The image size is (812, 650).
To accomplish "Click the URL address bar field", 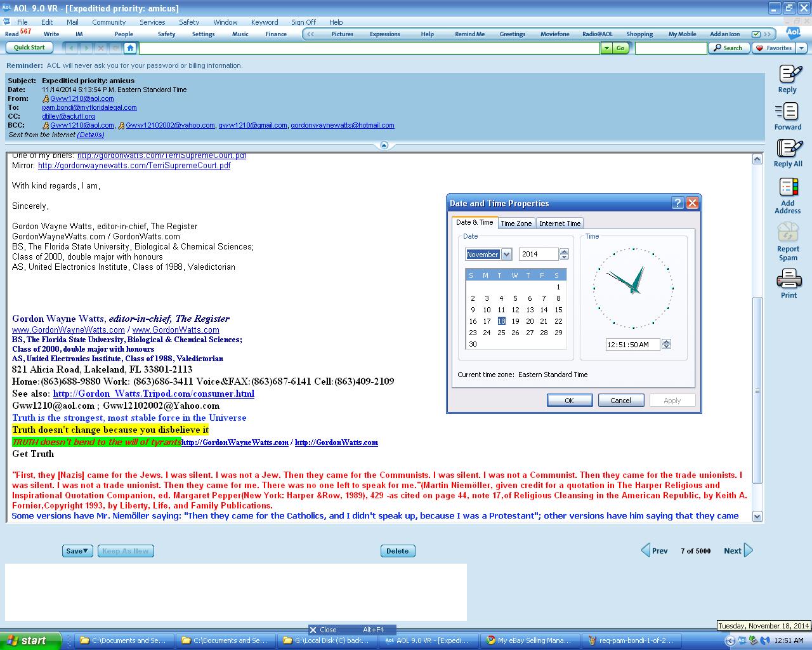I will pyautogui.click(x=369, y=48).
